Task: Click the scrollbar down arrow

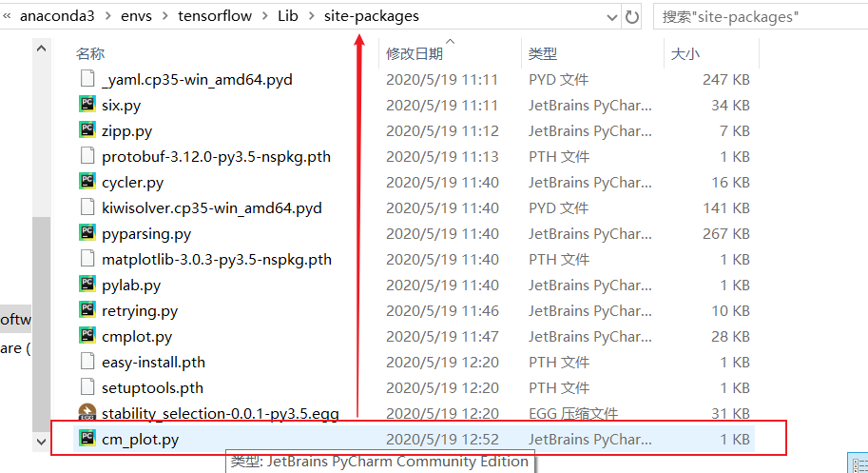Action: [41, 442]
